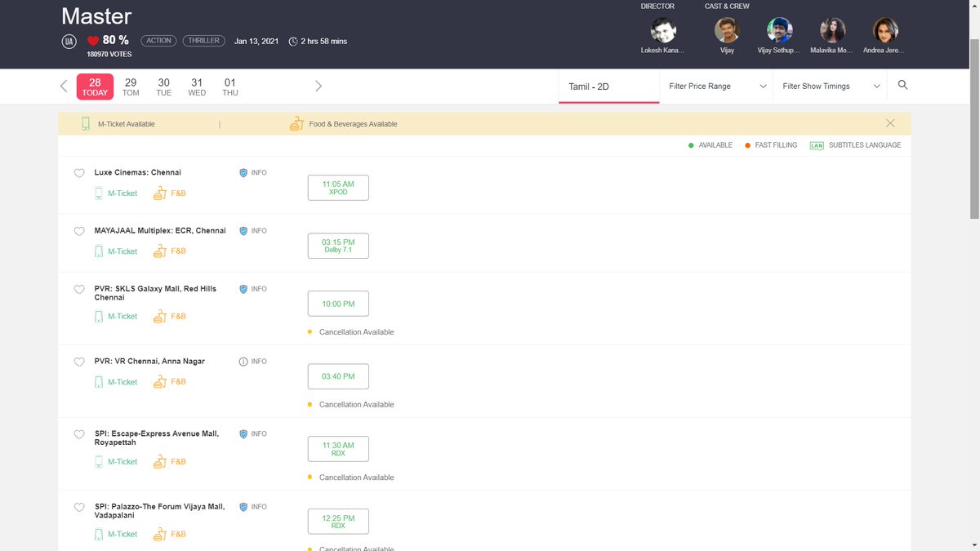Click F&B icon under PVR: VR Chennai

coord(159,381)
